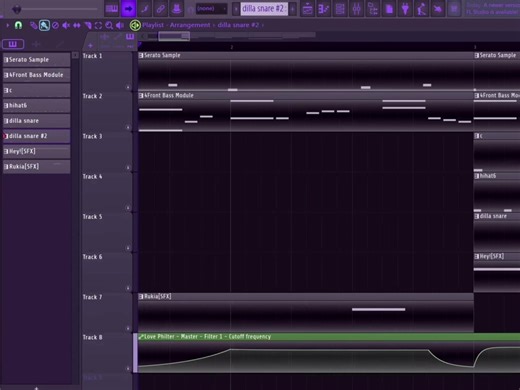Select the Draw pencil tool
This screenshot has width=520, height=390.
tap(33, 25)
